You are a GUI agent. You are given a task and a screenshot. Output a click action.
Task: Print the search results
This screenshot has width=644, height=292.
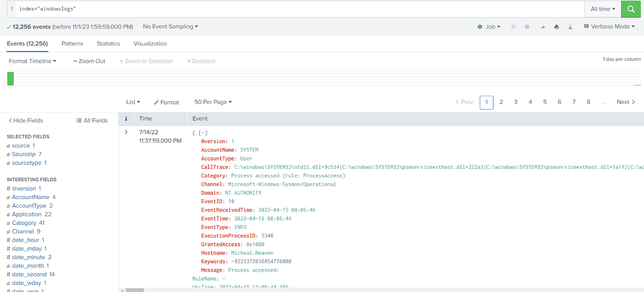(556, 27)
